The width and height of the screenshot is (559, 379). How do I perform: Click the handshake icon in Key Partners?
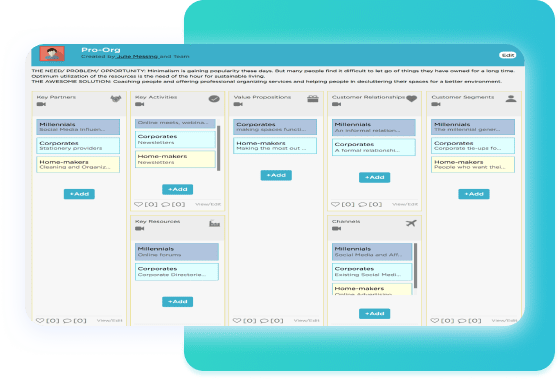tap(116, 99)
